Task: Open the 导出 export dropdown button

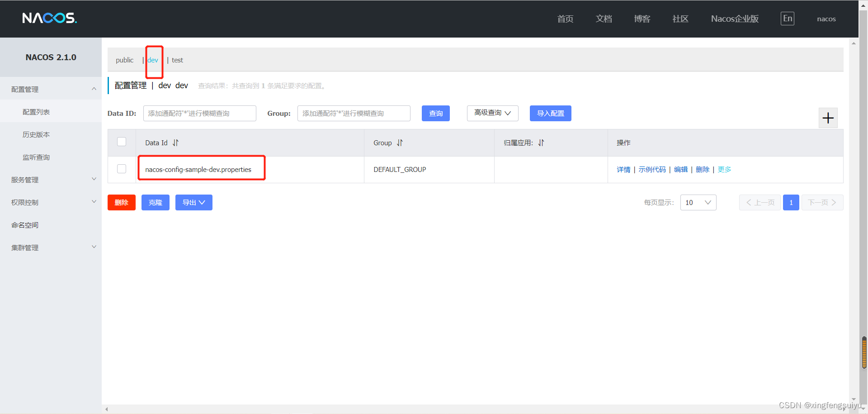Action: (x=194, y=202)
